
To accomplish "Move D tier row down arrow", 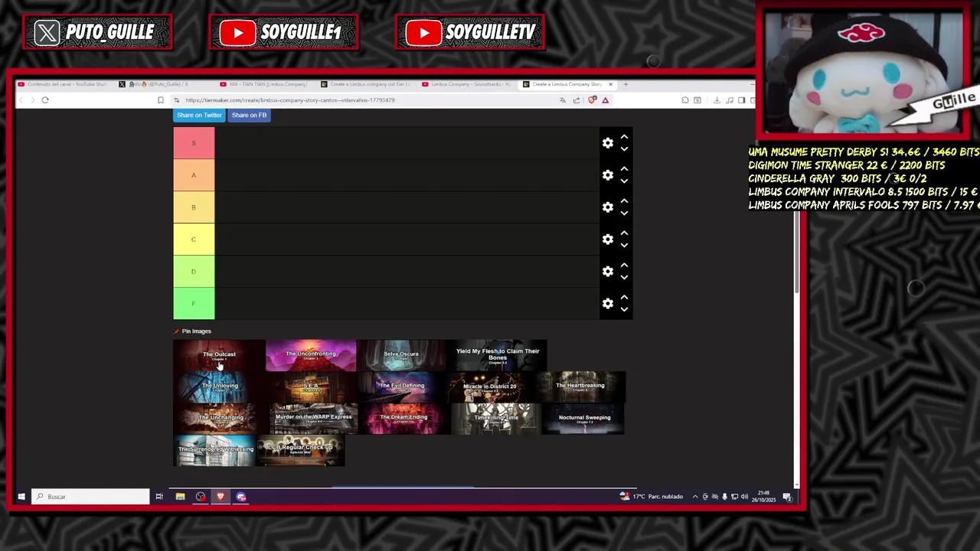I will coord(624,278).
